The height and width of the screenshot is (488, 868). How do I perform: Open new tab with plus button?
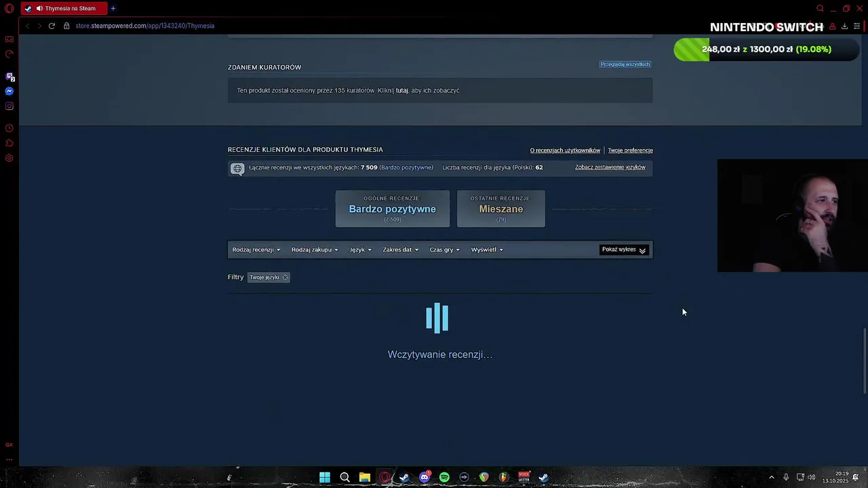113,9
